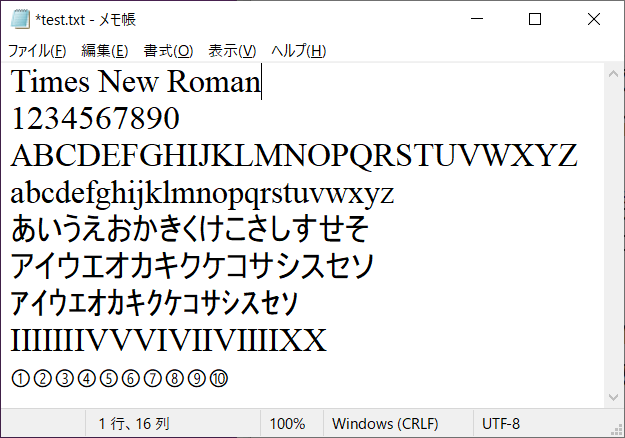The height and width of the screenshot is (438, 625).
Task: Click the window resize grip
Action: [617, 429]
